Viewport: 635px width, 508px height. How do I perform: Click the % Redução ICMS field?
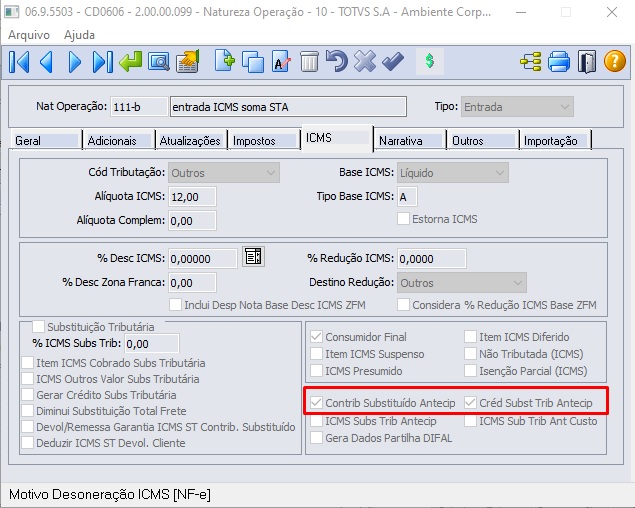432,258
